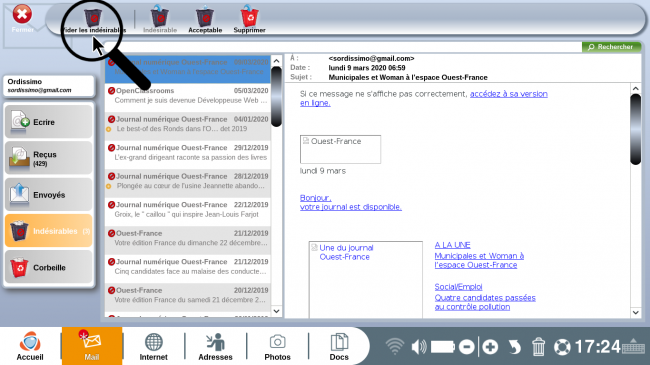Image resolution: width=650 pixels, height=365 pixels.
Task: Click the email body scroll up arrow
Action: [635, 88]
